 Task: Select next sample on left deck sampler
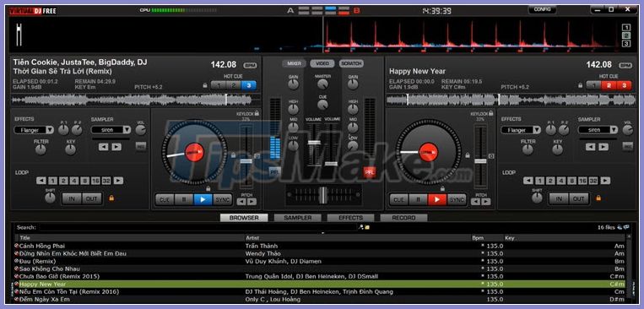[x=116, y=147]
